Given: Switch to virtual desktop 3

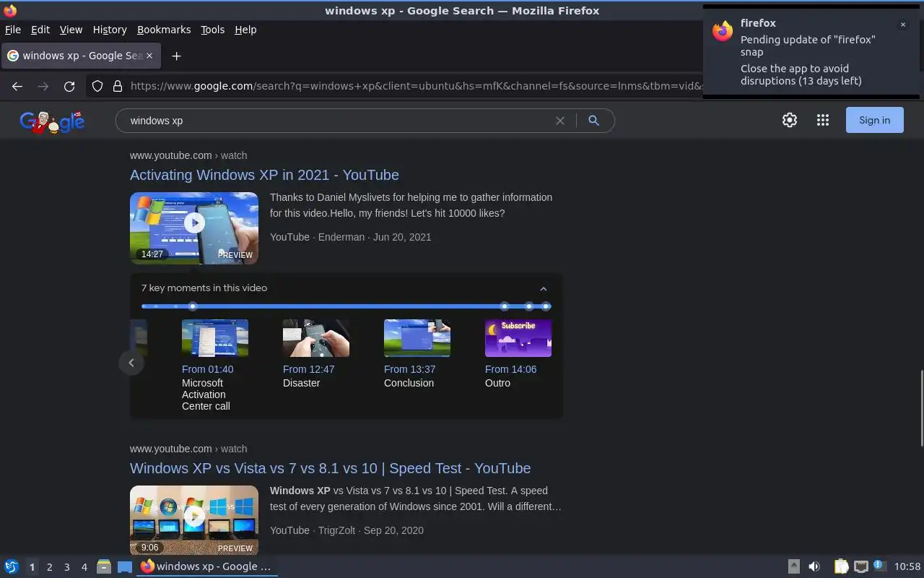Looking at the screenshot, I should (66, 567).
